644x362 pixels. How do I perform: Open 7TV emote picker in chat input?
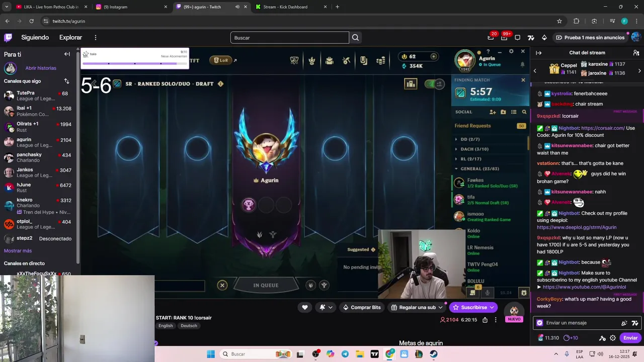point(635,323)
